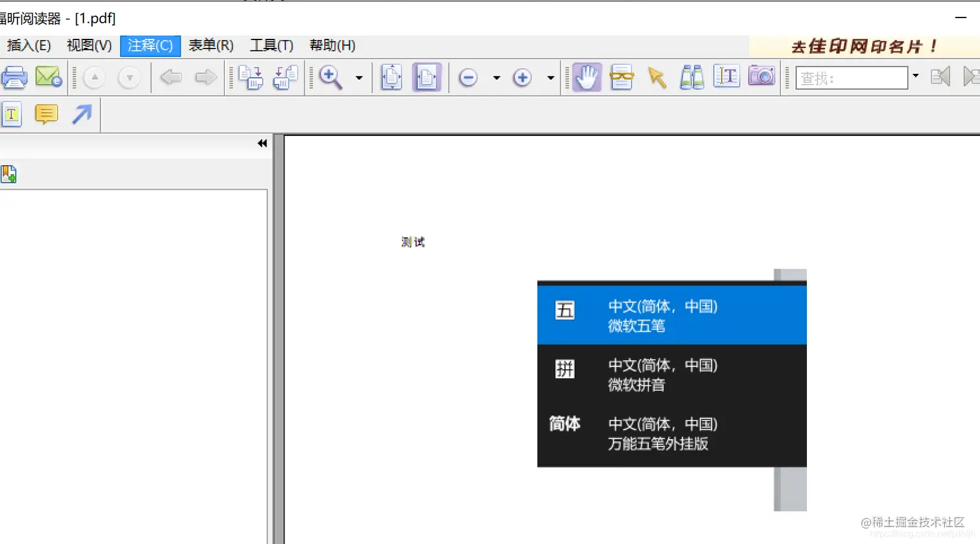Email the current PDF document

[x=48, y=76]
